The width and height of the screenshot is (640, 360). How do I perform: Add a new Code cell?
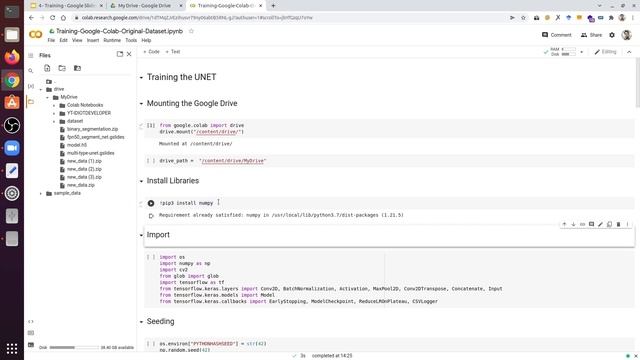click(151, 52)
